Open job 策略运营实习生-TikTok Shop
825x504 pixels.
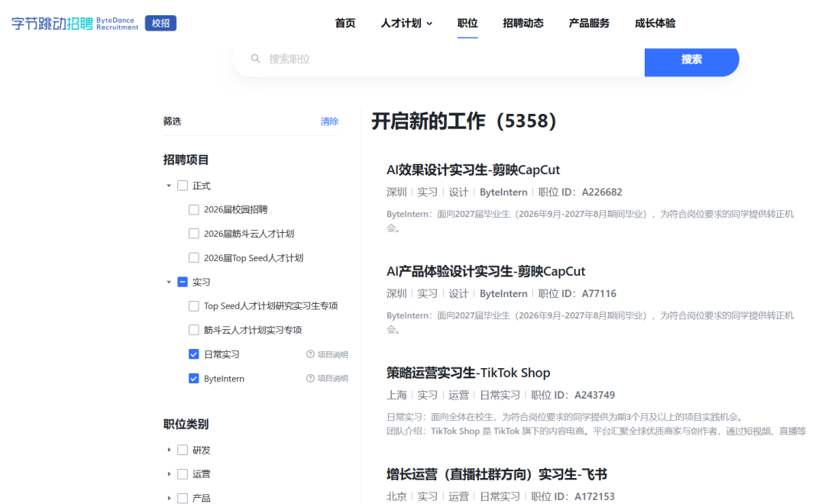pos(468,373)
